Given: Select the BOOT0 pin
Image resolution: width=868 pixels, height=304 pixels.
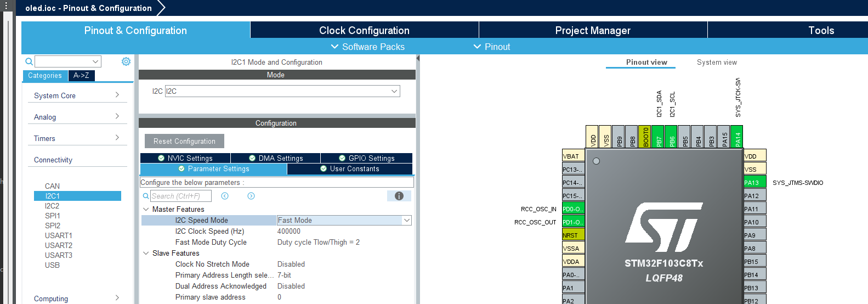Looking at the screenshot, I should (x=644, y=137).
